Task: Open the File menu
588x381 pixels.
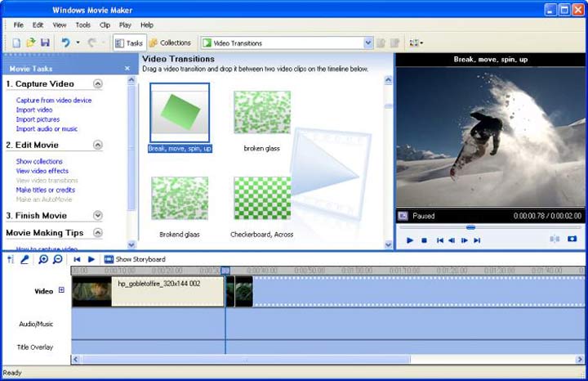Action: (18, 25)
